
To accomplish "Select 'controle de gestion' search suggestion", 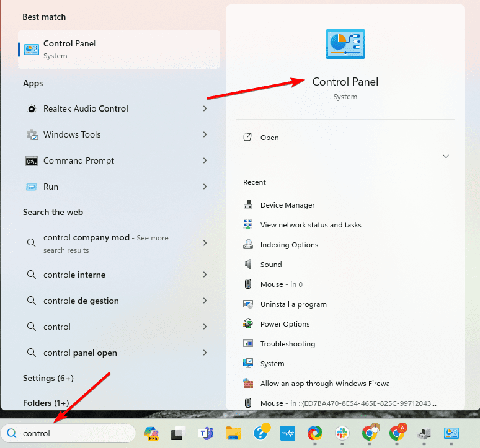I will point(81,301).
